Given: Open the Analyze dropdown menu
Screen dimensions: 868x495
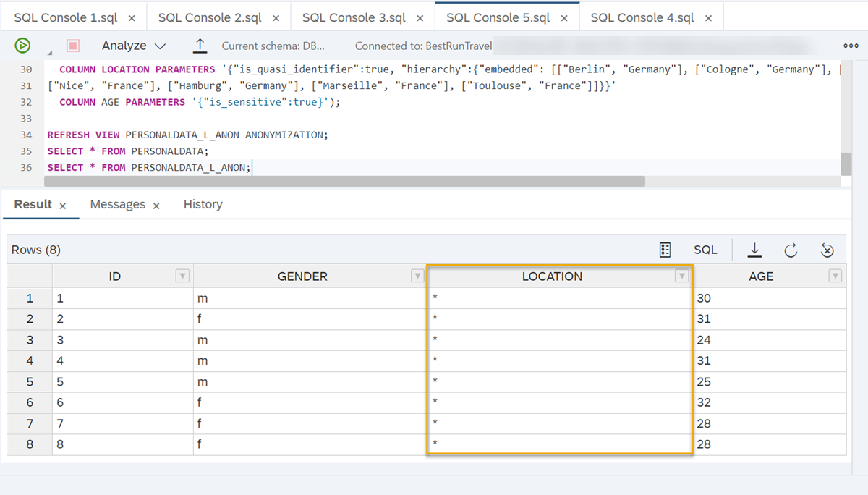Looking at the screenshot, I should (x=134, y=46).
